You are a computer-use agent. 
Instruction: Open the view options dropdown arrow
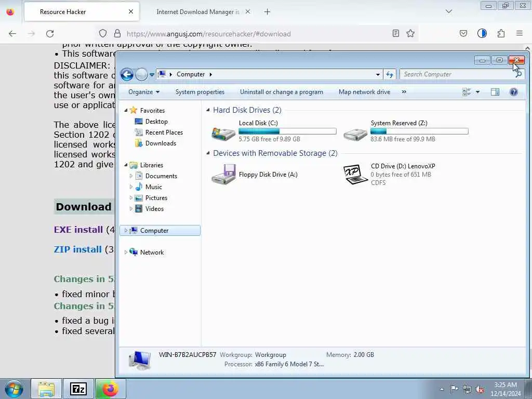point(477,92)
